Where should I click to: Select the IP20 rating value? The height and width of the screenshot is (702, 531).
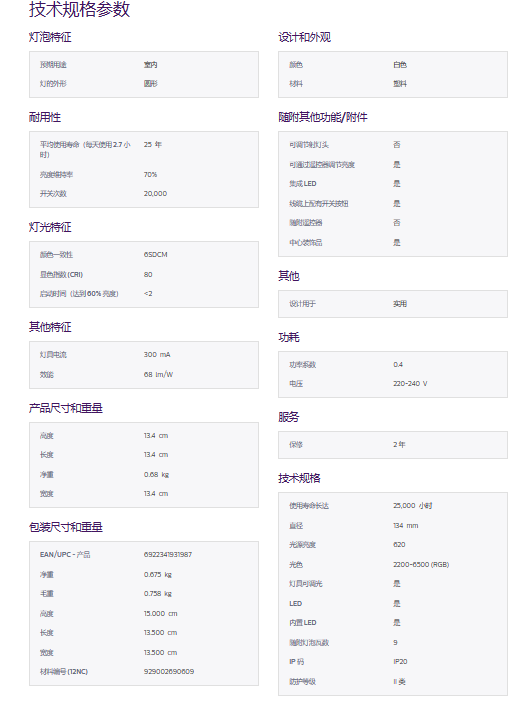coord(400,661)
